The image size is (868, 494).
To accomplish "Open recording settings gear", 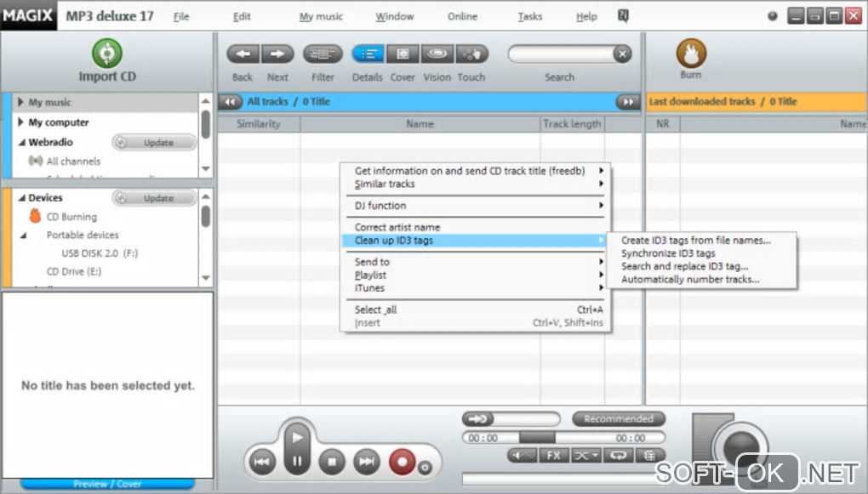I will click(x=425, y=468).
